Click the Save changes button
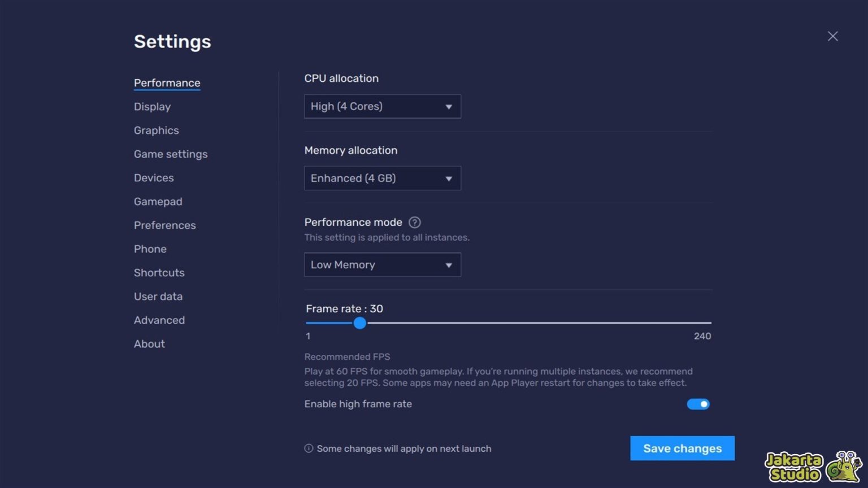868x488 pixels. pyautogui.click(x=682, y=448)
